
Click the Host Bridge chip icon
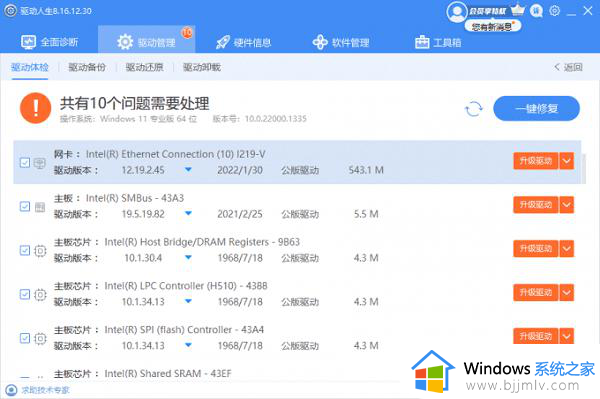(x=40, y=251)
